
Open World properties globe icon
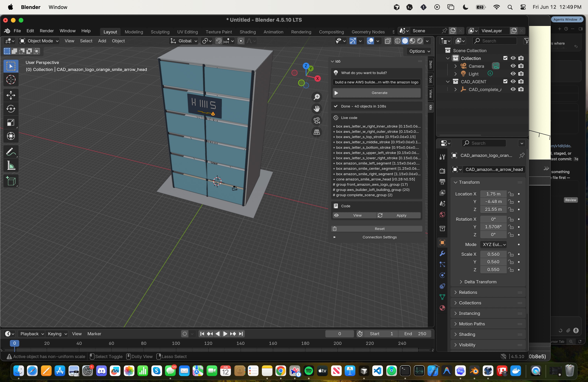click(x=442, y=215)
